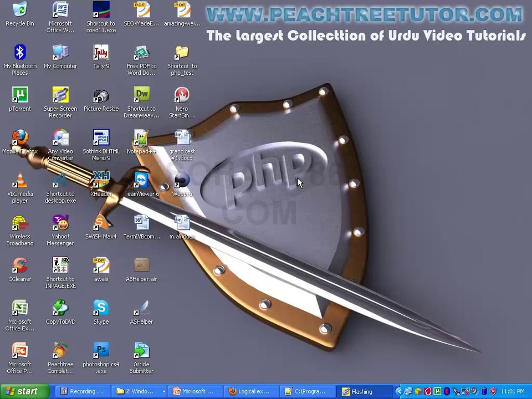Viewport: 532px width, 399px height.
Task: Switch to Microsoft PowerPoint taskbar button
Action: [195, 392]
